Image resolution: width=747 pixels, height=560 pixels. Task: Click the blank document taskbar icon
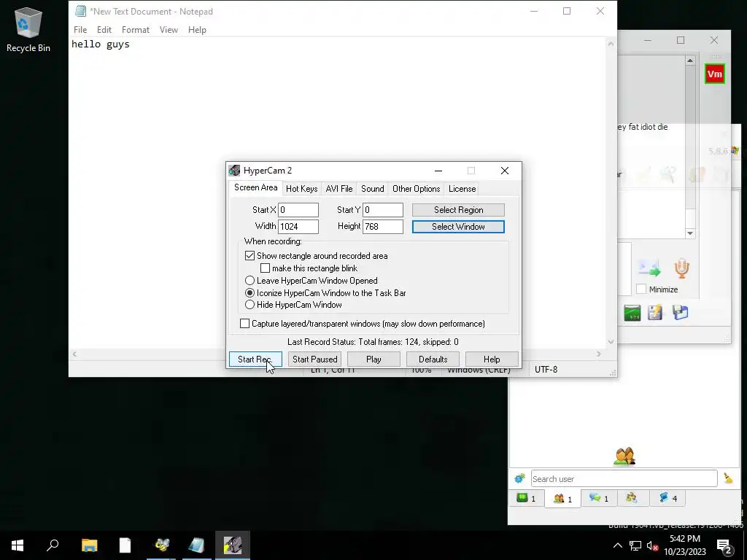[125, 545]
